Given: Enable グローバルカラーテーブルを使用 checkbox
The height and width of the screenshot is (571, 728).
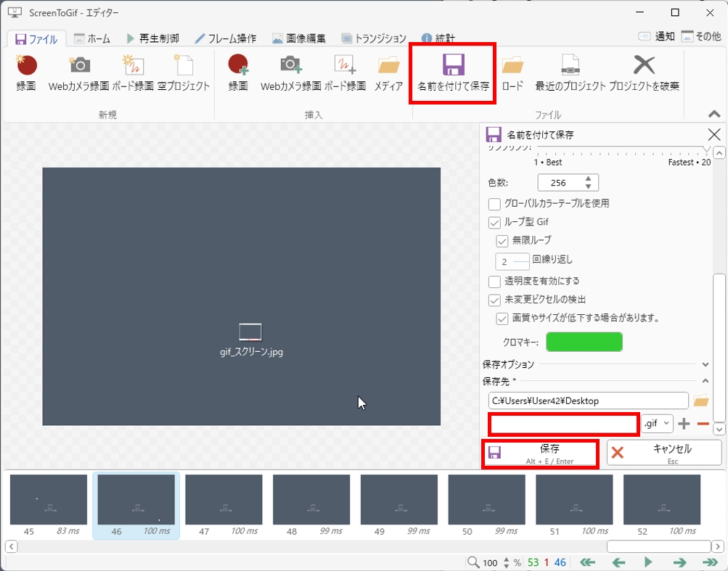Looking at the screenshot, I should tap(494, 204).
